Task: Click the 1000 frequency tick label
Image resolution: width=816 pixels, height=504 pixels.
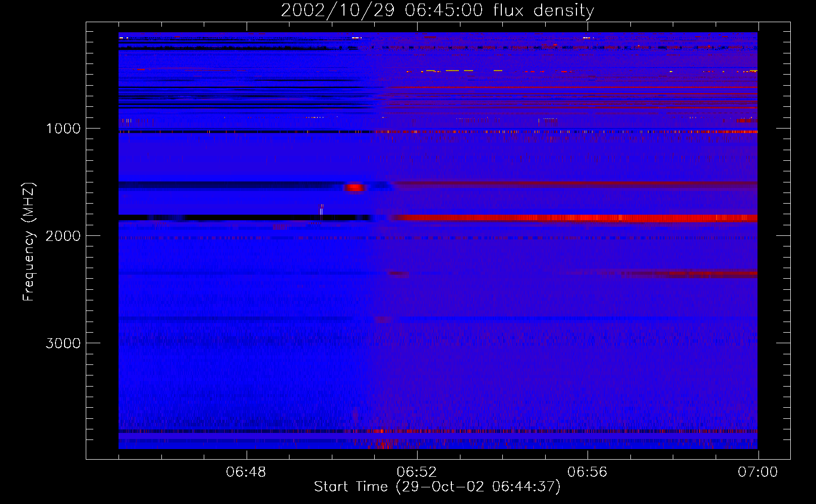Action: [63, 129]
